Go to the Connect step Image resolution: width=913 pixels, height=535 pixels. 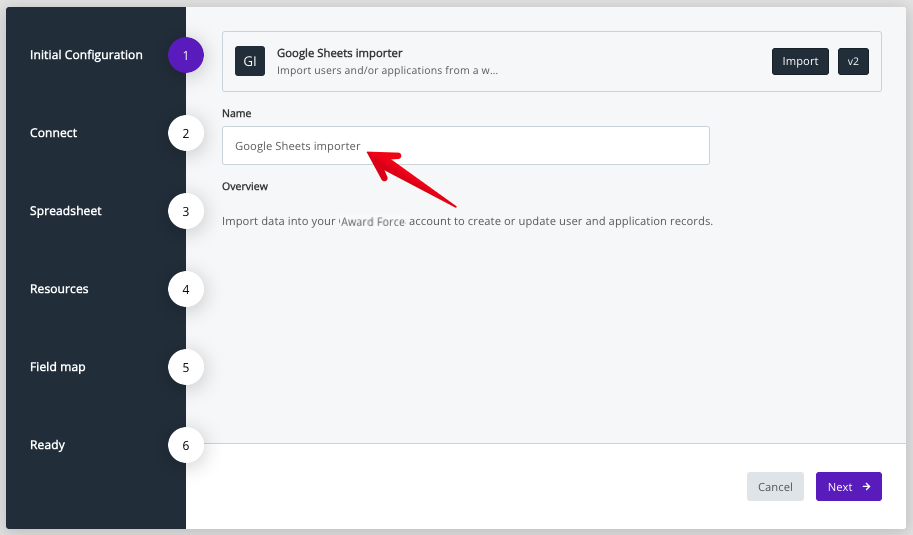tap(54, 133)
